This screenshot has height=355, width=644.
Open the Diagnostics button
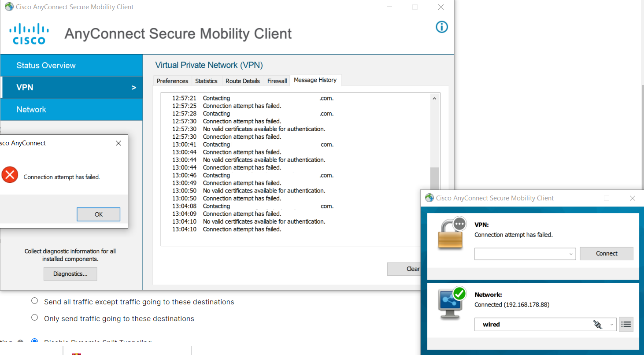70,274
